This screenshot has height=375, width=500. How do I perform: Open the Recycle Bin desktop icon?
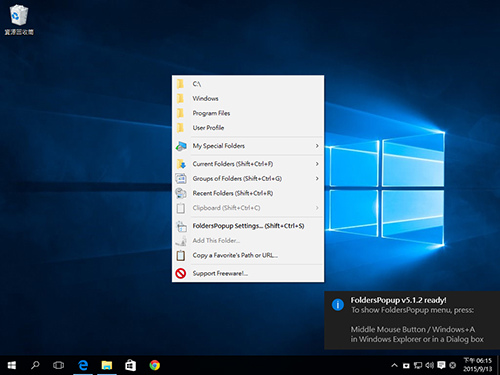coord(19,19)
